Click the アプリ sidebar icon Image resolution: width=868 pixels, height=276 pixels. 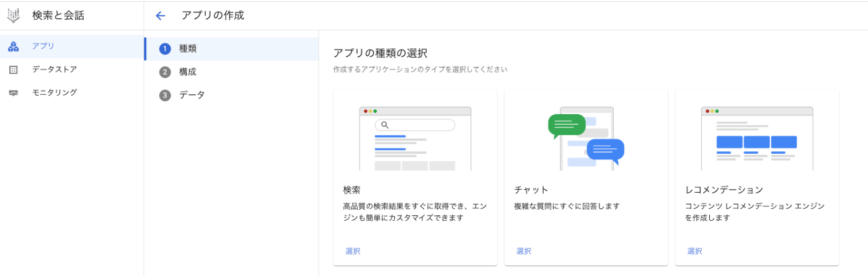14,47
